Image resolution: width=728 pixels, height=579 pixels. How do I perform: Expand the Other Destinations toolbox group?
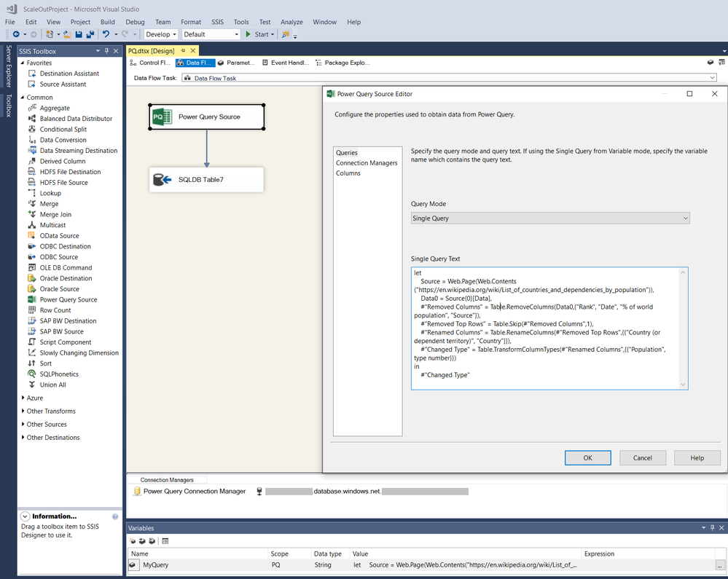23,438
